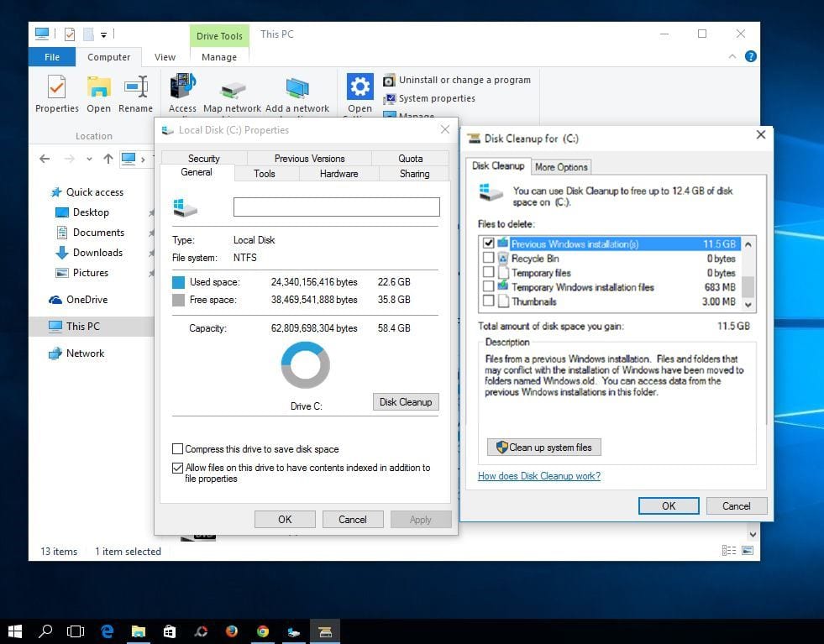Open the View ribbon tab
The width and height of the screenshot is (824, 644).
(x=165, y=56)
